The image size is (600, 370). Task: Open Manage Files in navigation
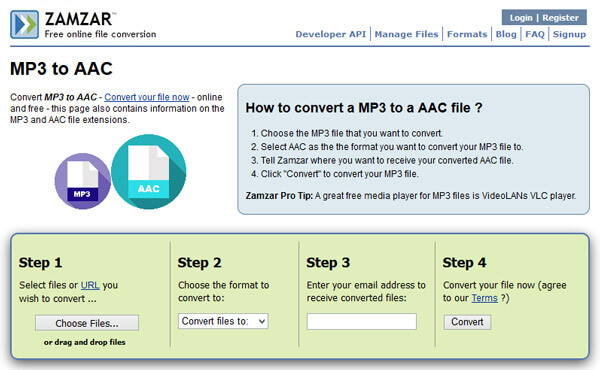(406, 34)
